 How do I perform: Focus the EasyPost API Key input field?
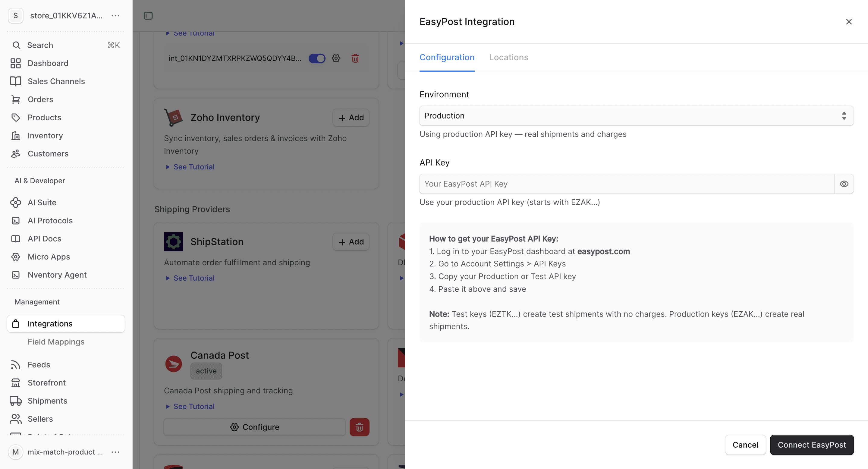click(x=627, y=184)
